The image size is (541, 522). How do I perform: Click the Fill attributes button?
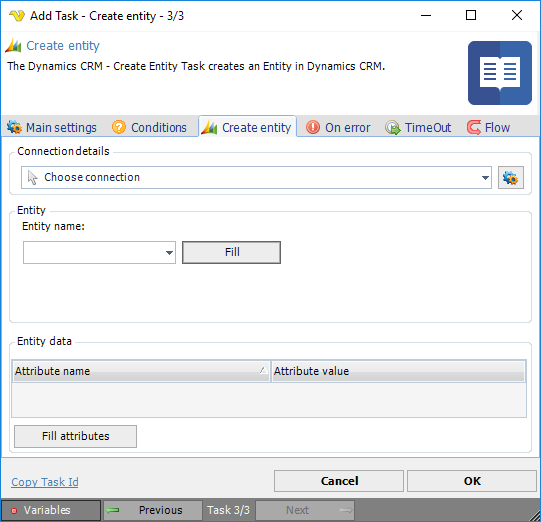(75, 436)
